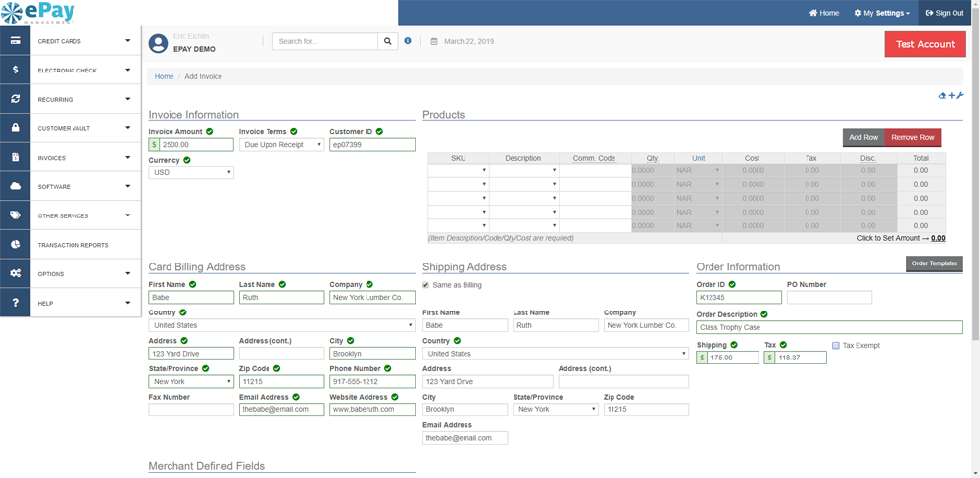Screen dimensions: 980x478
Task: Click the Remove Row button
Action: pos(912,138)
